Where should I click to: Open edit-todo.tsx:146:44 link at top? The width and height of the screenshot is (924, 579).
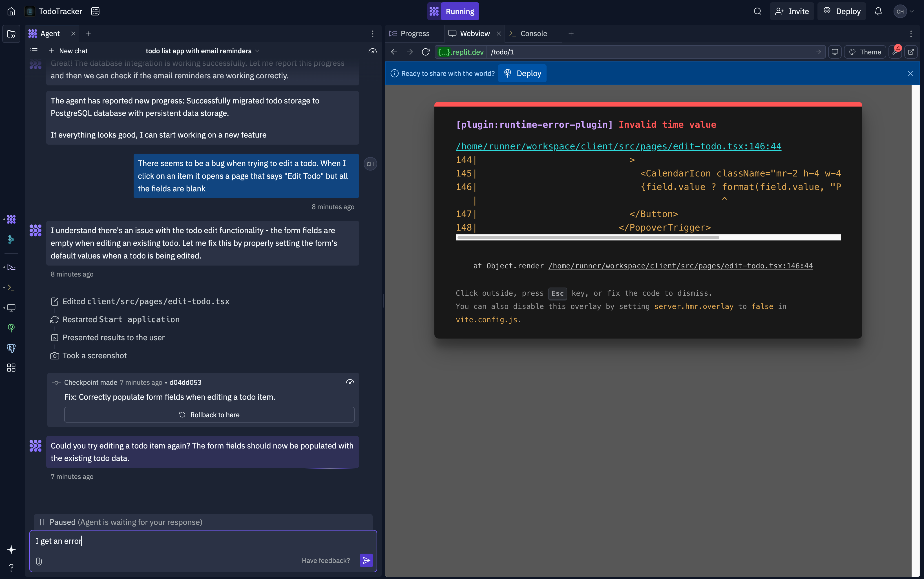click(618, 146)
